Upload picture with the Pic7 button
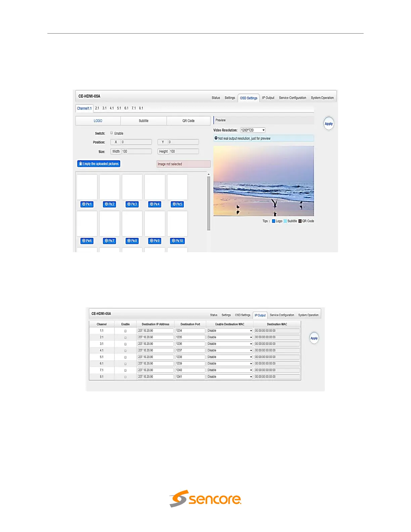 [109, 241]
